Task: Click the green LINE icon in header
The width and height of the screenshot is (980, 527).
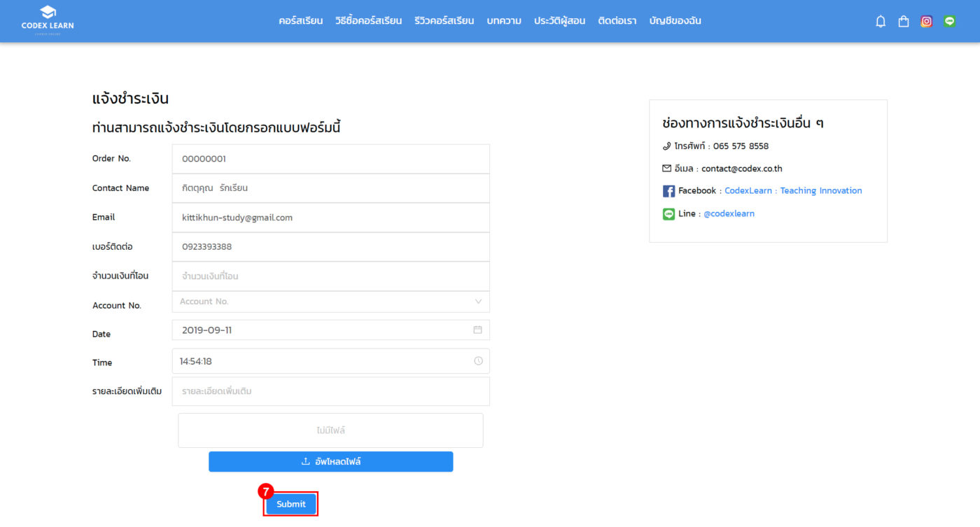Action: pos(949,22)
